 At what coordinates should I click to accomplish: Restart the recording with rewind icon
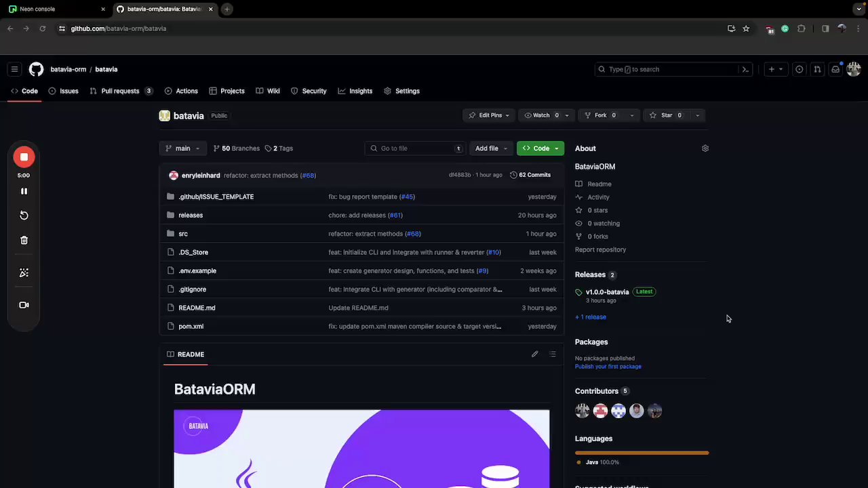point(24,216)
